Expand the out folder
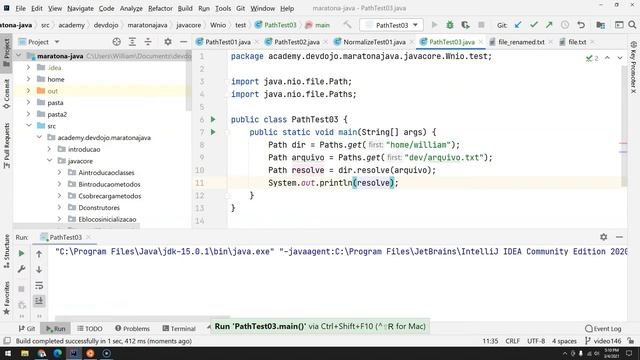 pos(28,91)
